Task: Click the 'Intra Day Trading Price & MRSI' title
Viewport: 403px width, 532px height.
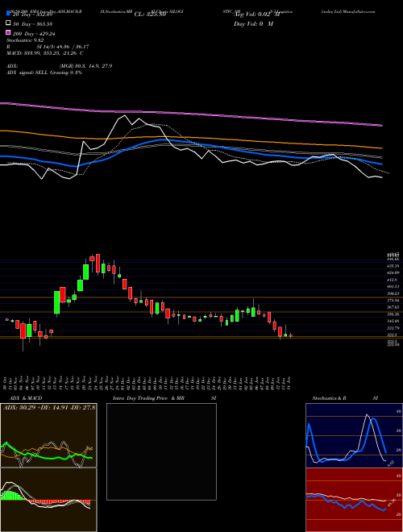Action: [164, 398]
